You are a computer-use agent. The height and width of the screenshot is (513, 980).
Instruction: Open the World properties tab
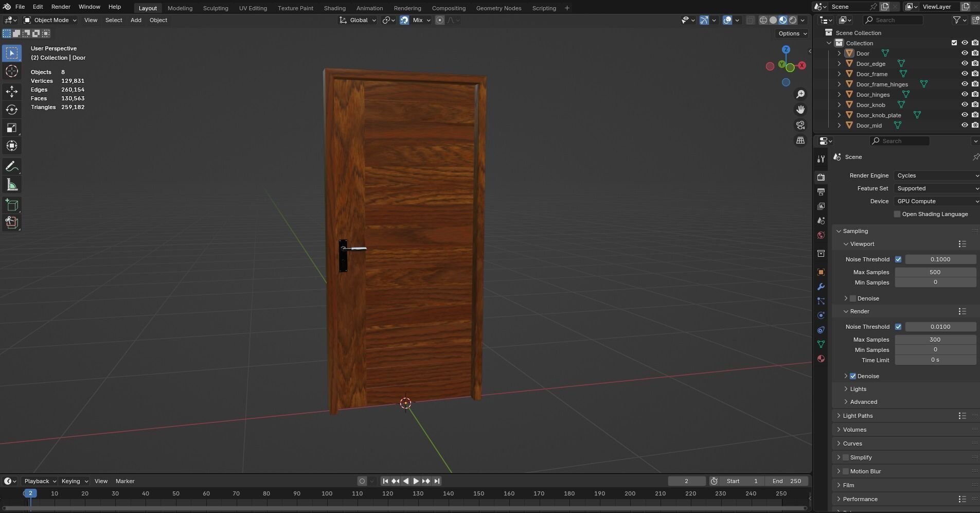(x=821, y=235)
